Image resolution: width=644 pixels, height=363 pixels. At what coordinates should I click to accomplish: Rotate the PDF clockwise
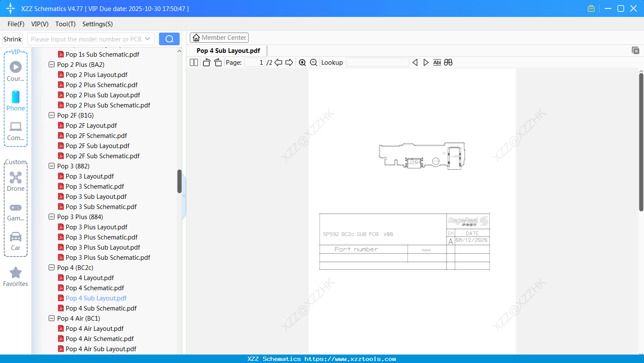(x=217, y=62)
